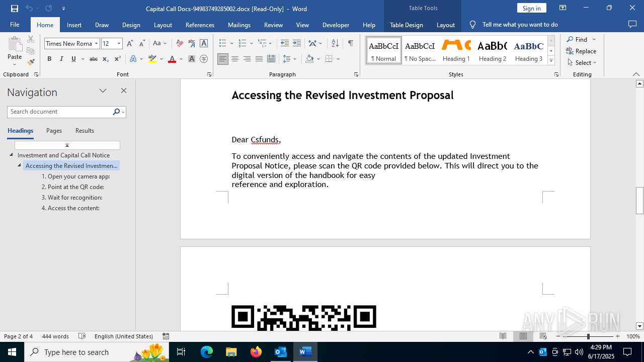The image size is (644, 362).
Task: Switch to Outlook in the taskbar
Action: tap(280, 352)
